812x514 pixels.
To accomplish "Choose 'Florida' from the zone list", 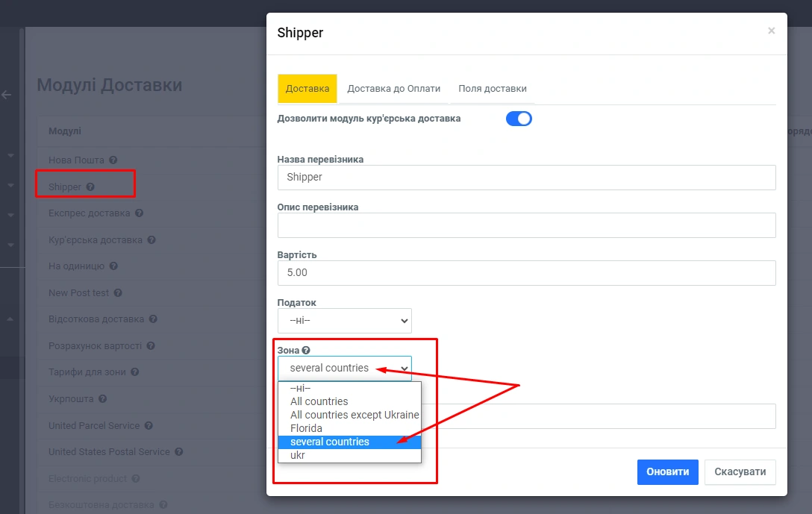I will [x=306, y=428].
